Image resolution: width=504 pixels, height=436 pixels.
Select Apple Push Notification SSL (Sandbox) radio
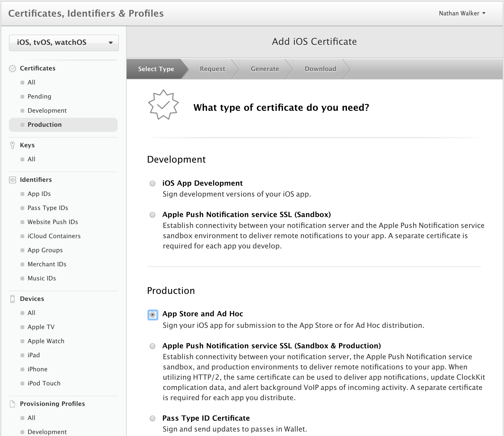tap(153, 215)
